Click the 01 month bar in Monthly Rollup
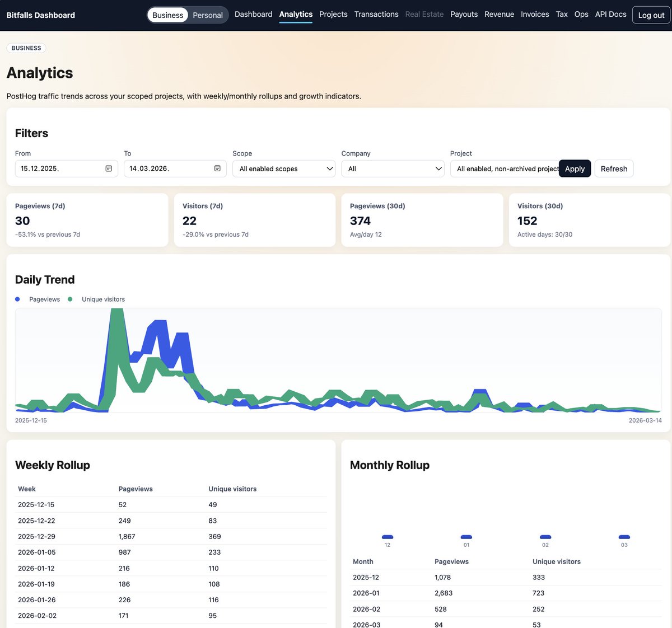 click(x=466, y=537)
